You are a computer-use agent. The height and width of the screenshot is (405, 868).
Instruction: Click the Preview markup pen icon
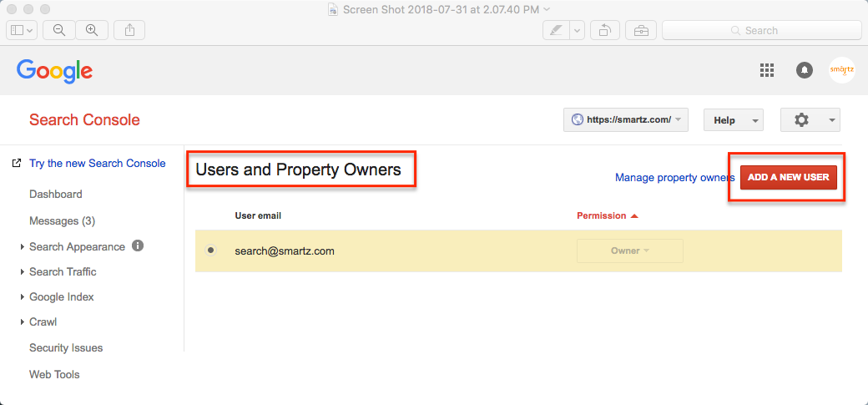coord(557,30)
